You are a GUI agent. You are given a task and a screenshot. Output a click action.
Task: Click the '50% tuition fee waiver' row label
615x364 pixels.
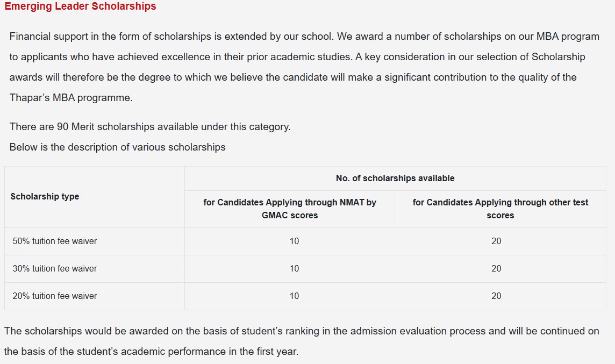[55, 241]
